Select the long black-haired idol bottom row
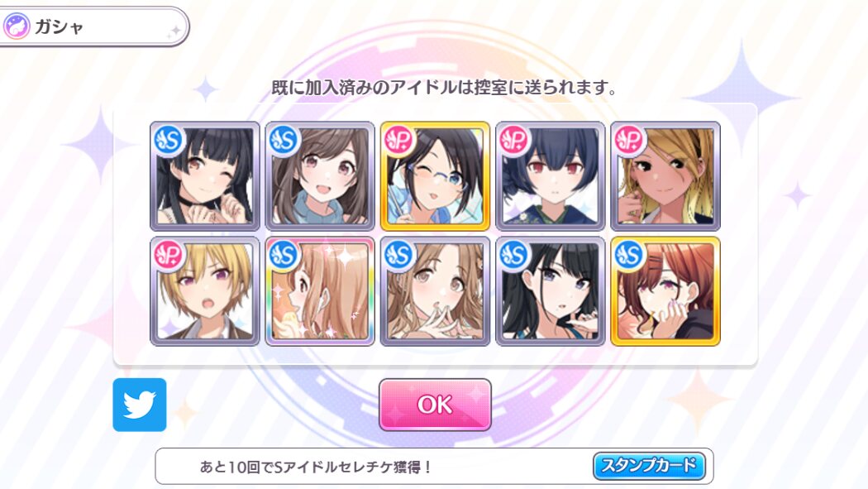Screen dimensions: 868x489 point(551,291)
